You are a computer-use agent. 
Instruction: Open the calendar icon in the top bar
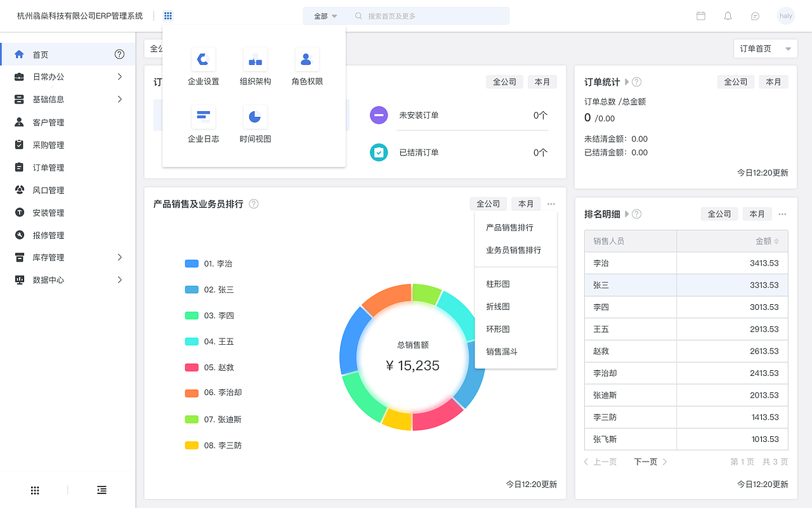pos(701,16)
